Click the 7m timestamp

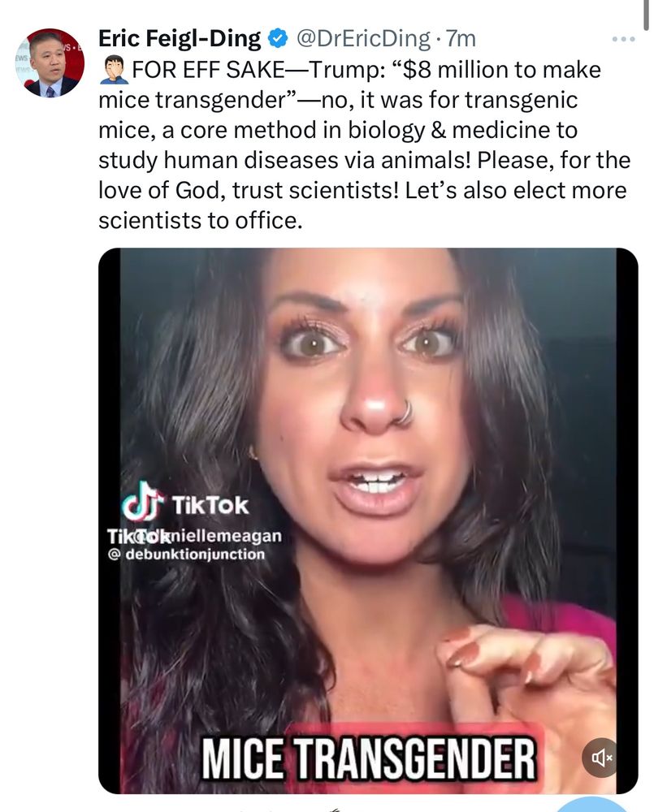coord(461,38)
